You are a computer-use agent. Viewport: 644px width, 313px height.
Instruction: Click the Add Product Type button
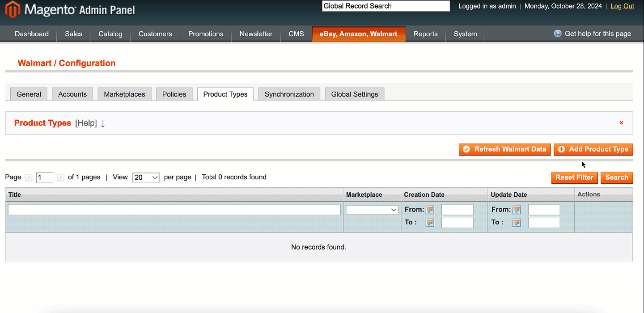click(x=593, y=149)
